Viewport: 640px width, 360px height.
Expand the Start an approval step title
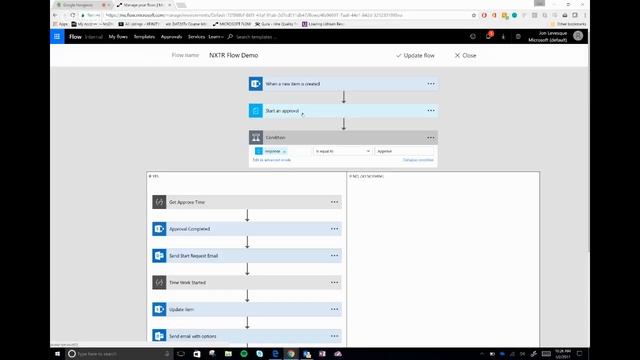[x=282, y=111]
